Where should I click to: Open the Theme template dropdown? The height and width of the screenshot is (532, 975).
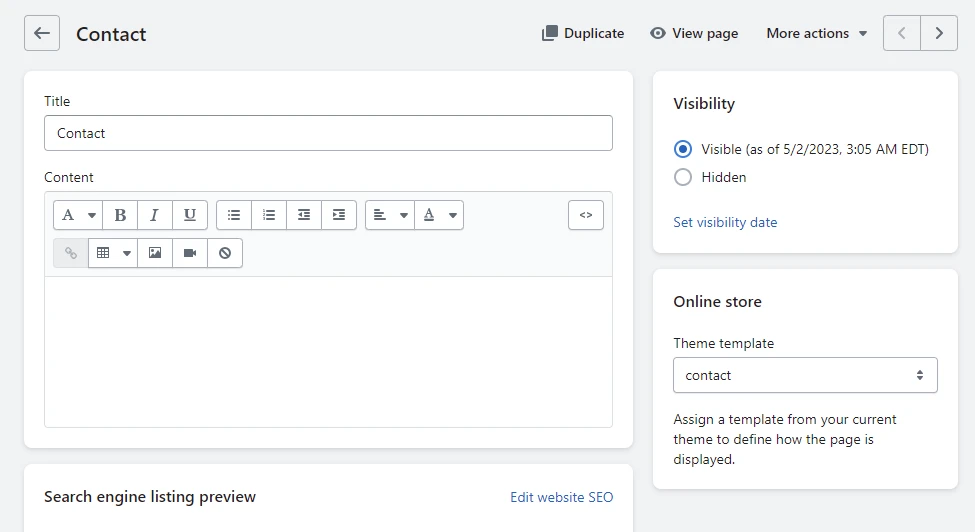tap(805, 375)
